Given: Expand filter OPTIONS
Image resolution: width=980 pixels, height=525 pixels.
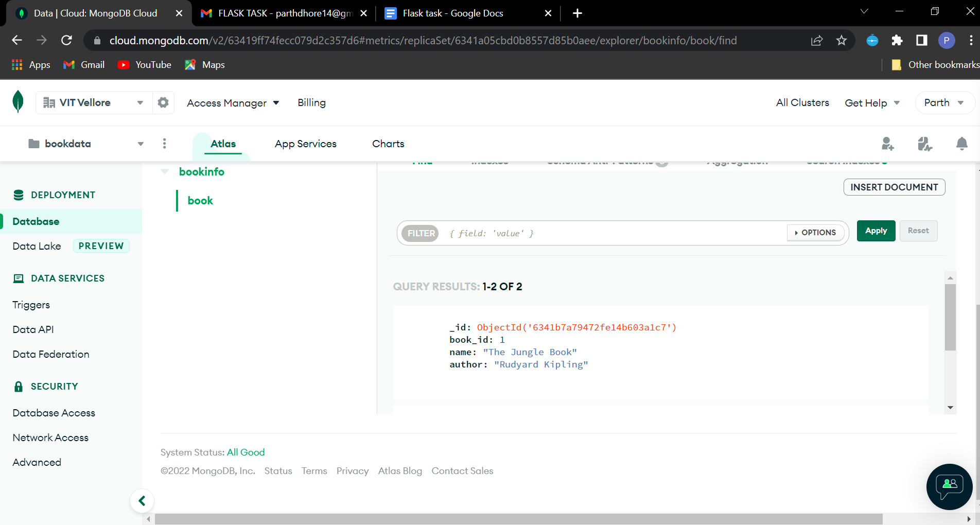Looking at the screenshot, I should coord(815,233).
